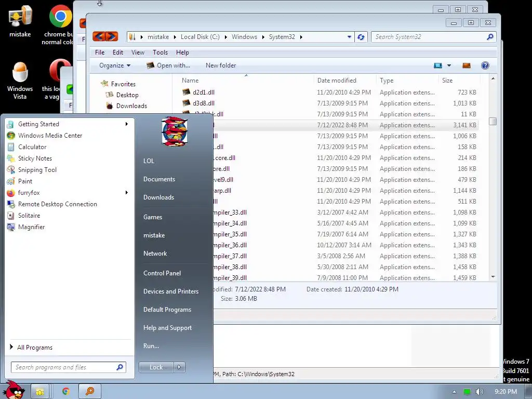
Task: Click the green network tray icon
Action: click(467, 392)
